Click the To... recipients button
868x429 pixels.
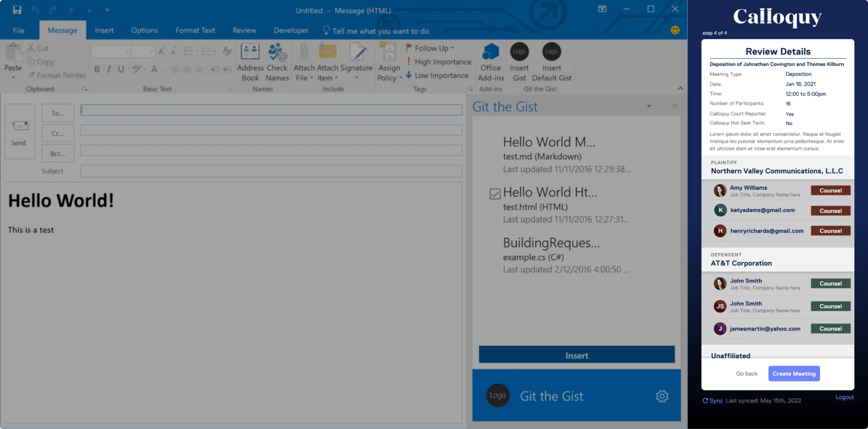(x=57, y=113)
